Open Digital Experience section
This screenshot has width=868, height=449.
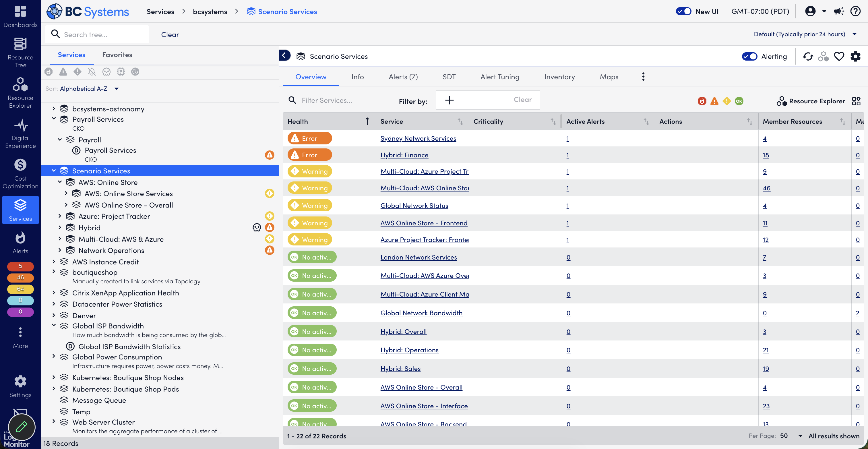point(20,133)
